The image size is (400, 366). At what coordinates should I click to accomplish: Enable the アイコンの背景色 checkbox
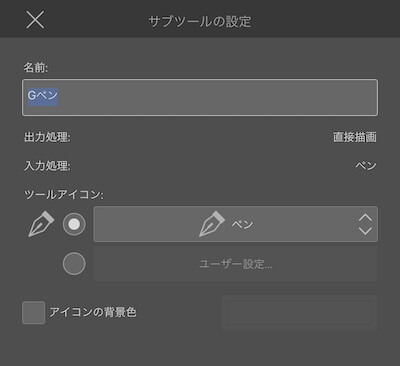coord(33,313)
